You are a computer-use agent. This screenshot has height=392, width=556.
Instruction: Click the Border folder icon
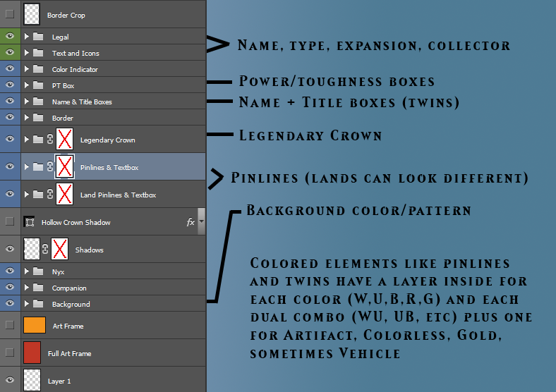click(x=38, y=118)
